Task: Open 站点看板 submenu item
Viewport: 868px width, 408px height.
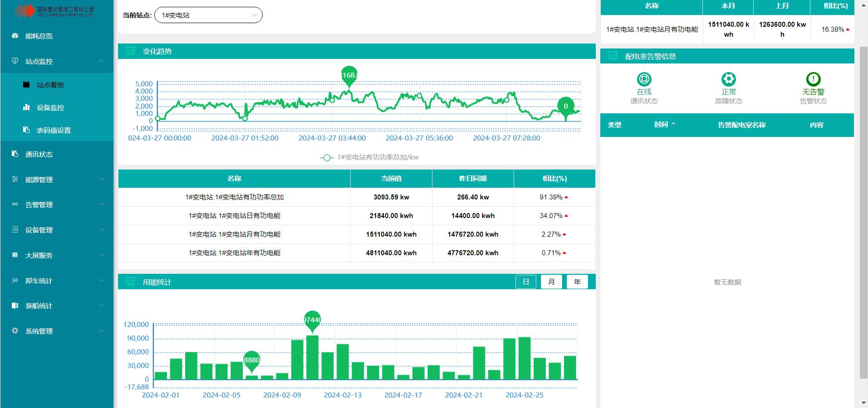Action: pyautogui.click(x=50, y=85)
